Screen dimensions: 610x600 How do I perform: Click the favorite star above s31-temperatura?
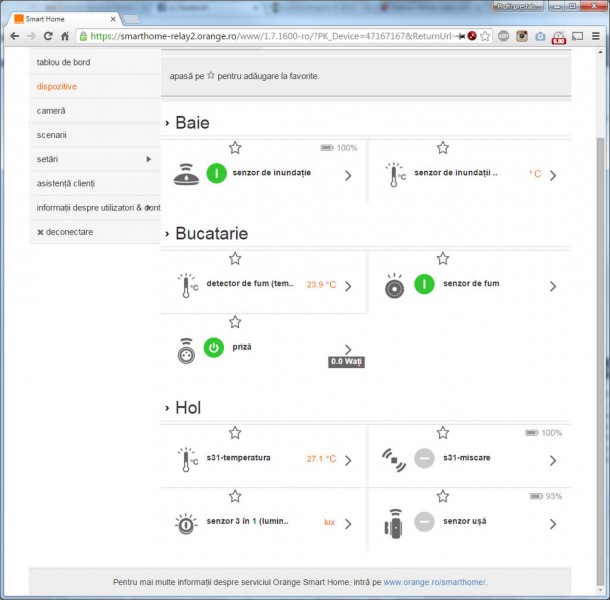point(235,433)
